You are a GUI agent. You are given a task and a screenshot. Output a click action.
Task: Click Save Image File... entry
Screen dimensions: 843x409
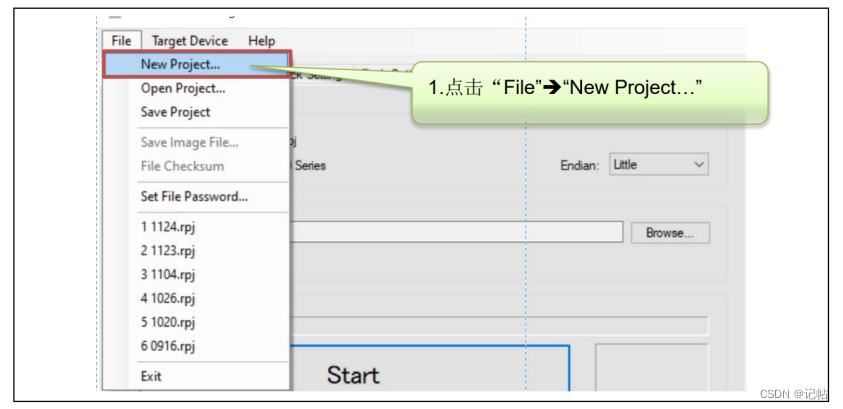(189, 142)
